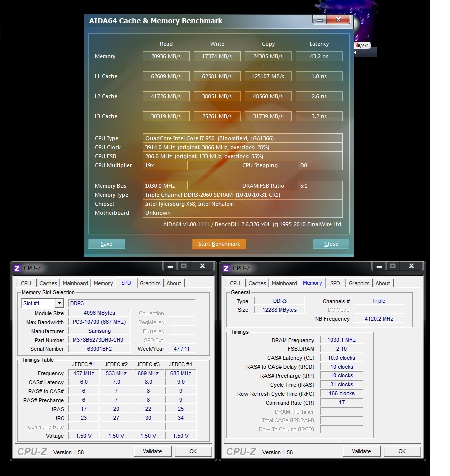
Task: Close the left CPU-Z SPD window
Action: (203, 266)
